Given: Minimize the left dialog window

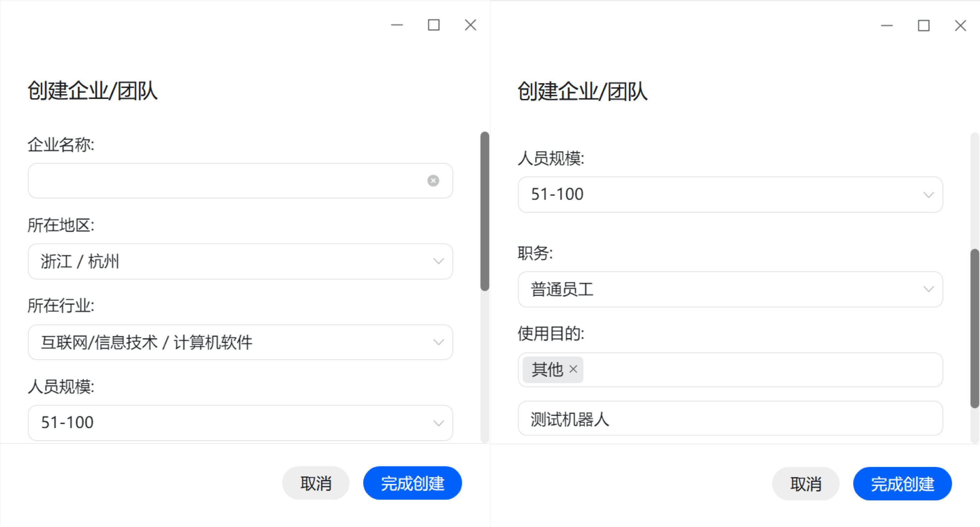Looking at the screenshot, I should pyautogui.click(x=397, y=25).
